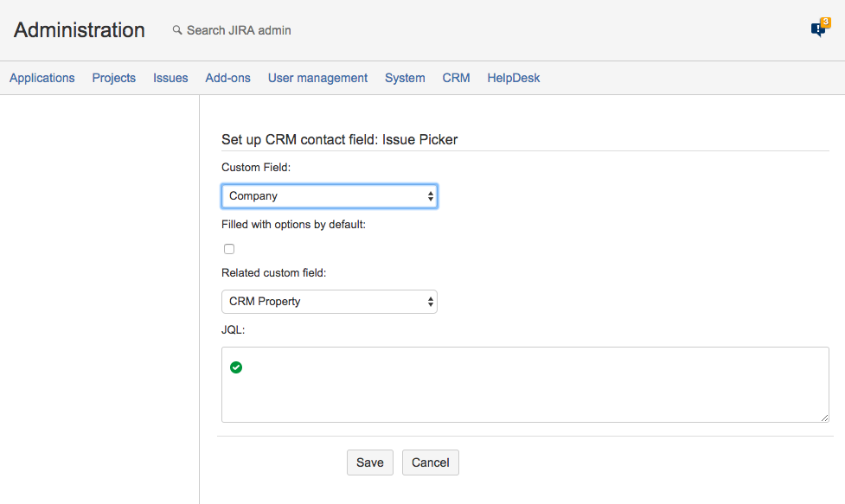Click the magnifier icon beside Search JIRA admin
The image size is (845, 504).
click(x=177, y=30)
